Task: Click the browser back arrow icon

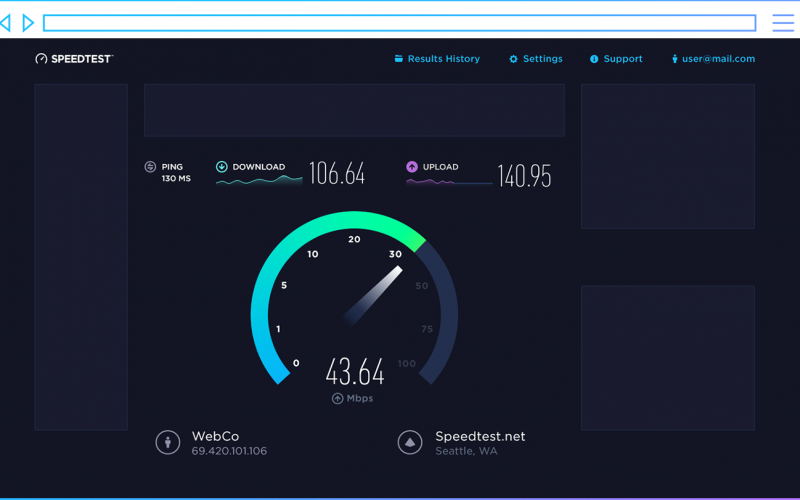Action: [x=6, y=22]
